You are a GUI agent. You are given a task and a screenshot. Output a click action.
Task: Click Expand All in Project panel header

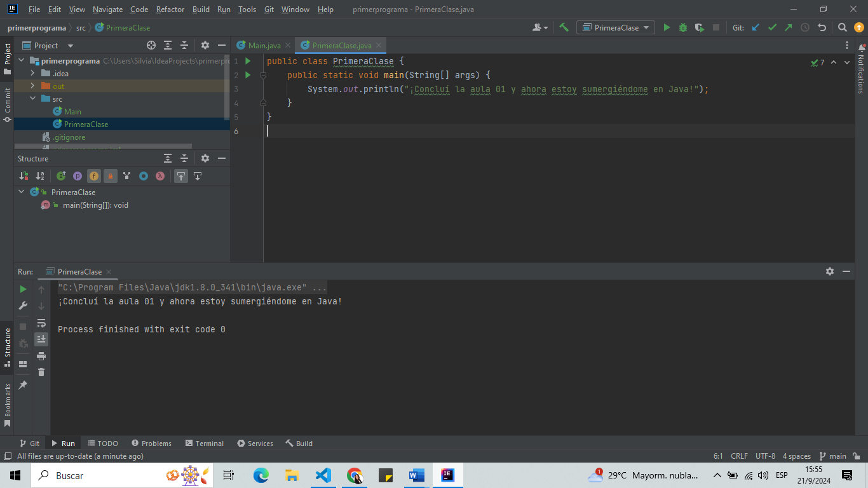click(168, 45)
